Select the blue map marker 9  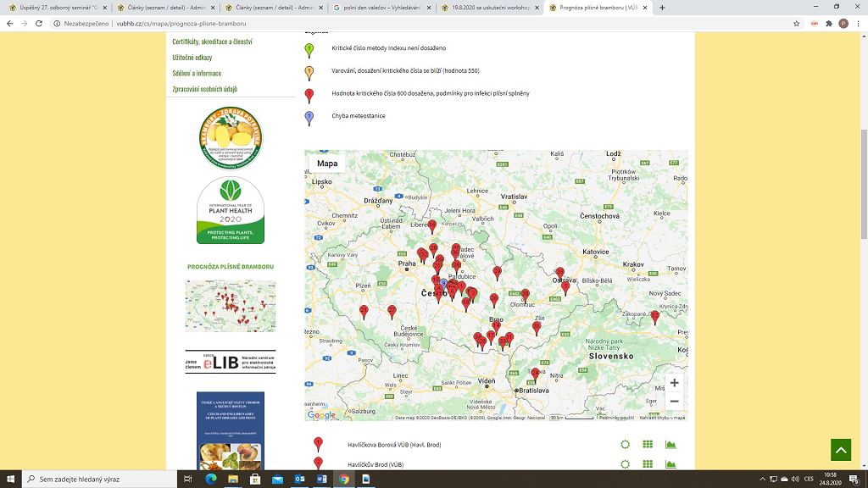point(443,285)
